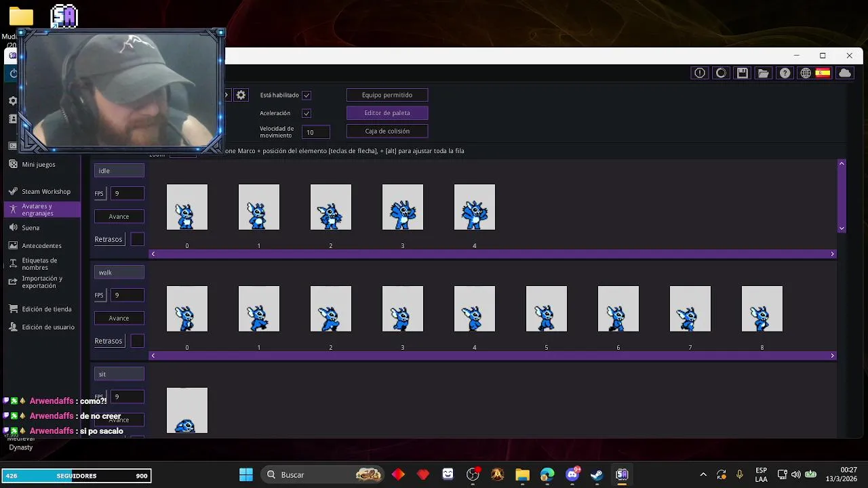Click the open folder icon in toolbar
The image size is (868, 488).
click(x=764, y=73)
